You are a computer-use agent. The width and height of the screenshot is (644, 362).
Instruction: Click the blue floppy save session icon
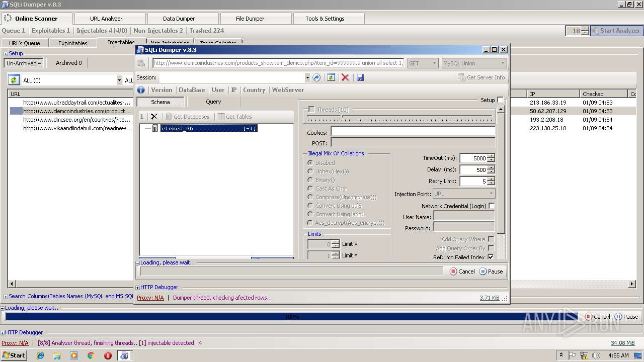tap(360, 77)
